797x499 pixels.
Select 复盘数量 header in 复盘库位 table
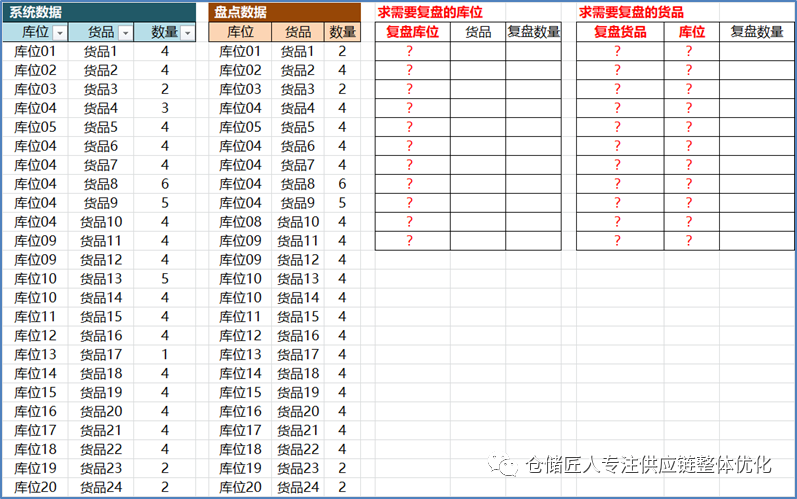(x=533, y=32)
